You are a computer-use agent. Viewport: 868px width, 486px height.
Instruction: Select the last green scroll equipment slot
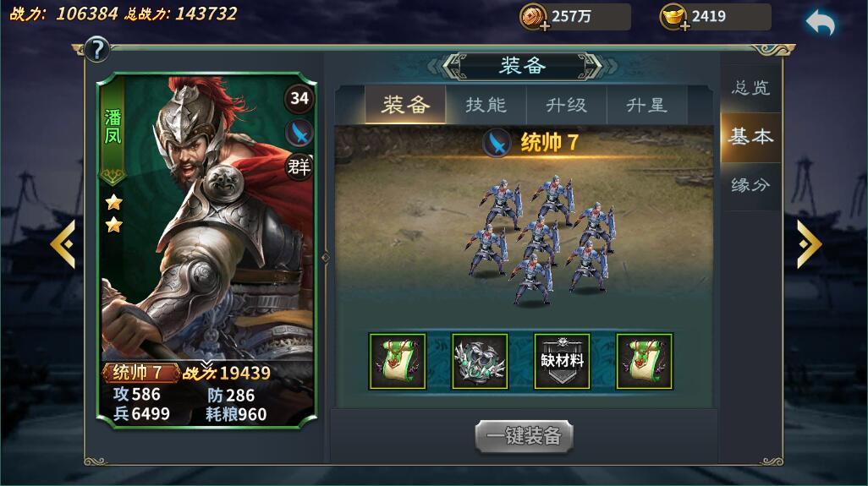(645, 361)
